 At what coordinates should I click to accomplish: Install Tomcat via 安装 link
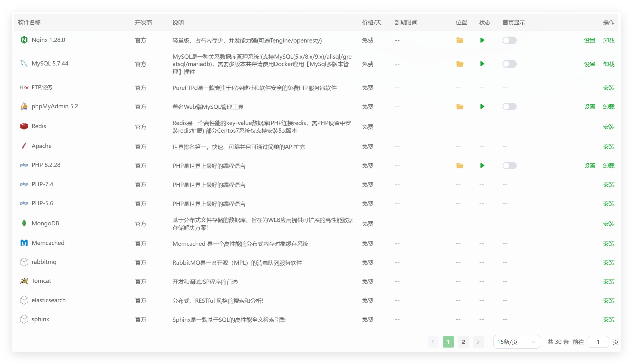pyautogui.click(x=609, y=282)
